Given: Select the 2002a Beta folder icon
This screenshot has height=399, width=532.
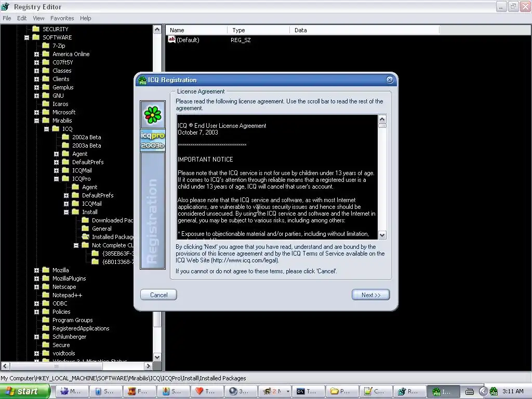Looking at the screenshot, I should pyautogui.click(x=65, y=137).
